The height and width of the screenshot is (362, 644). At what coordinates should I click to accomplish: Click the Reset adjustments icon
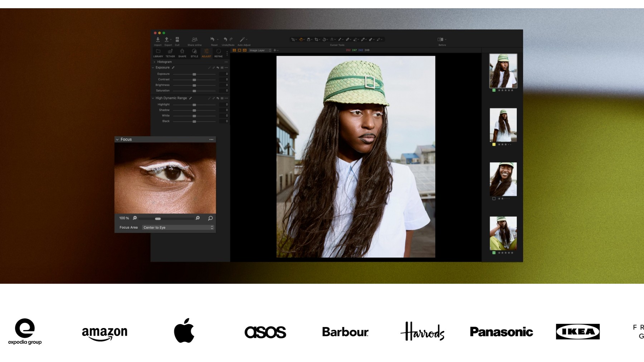[213, 39]
